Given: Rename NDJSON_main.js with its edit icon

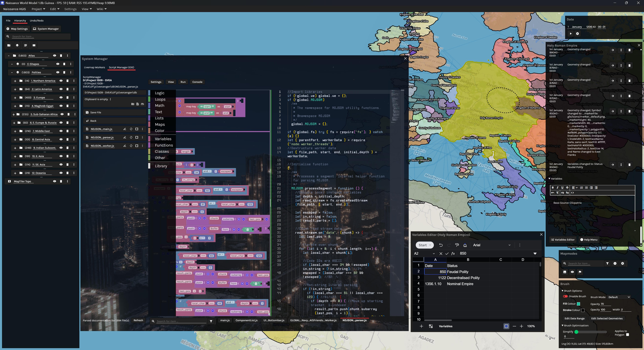Looking at the screenshot, I should (125, 129).
